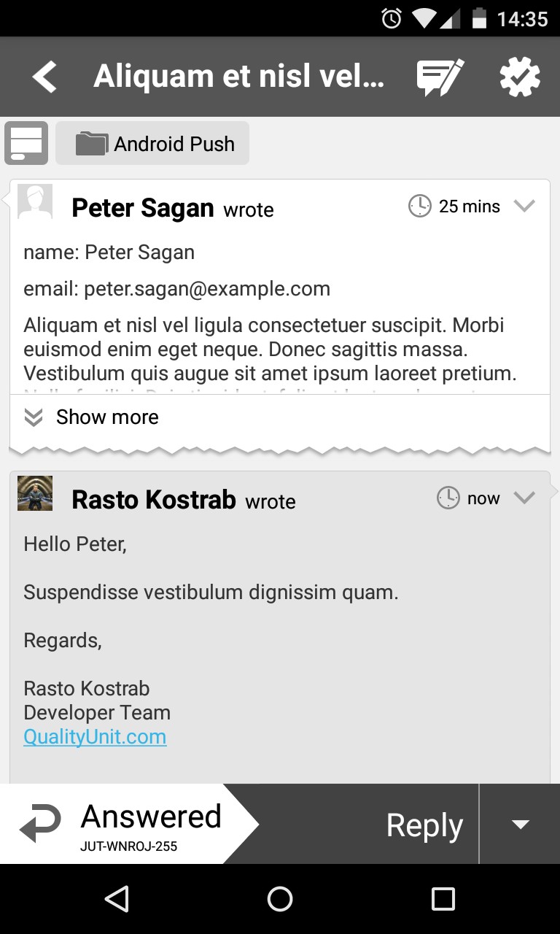560x934 pixels.
Task: Open Android recent apps square button
Action: (x=443, y=899)
